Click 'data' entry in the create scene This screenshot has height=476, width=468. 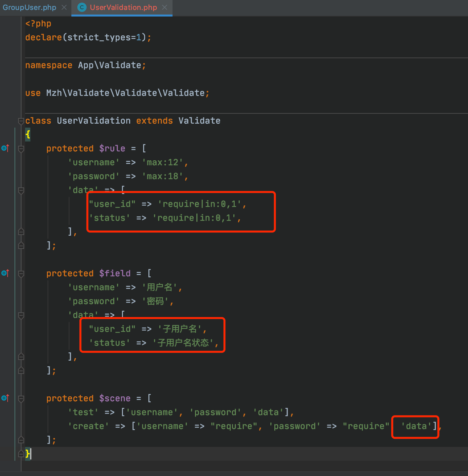coord(416,426)
